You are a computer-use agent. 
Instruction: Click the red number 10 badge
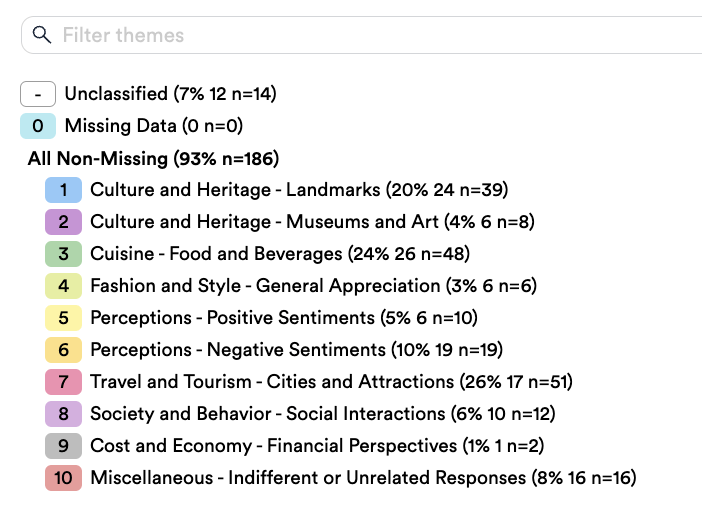[x=64, y=478]
